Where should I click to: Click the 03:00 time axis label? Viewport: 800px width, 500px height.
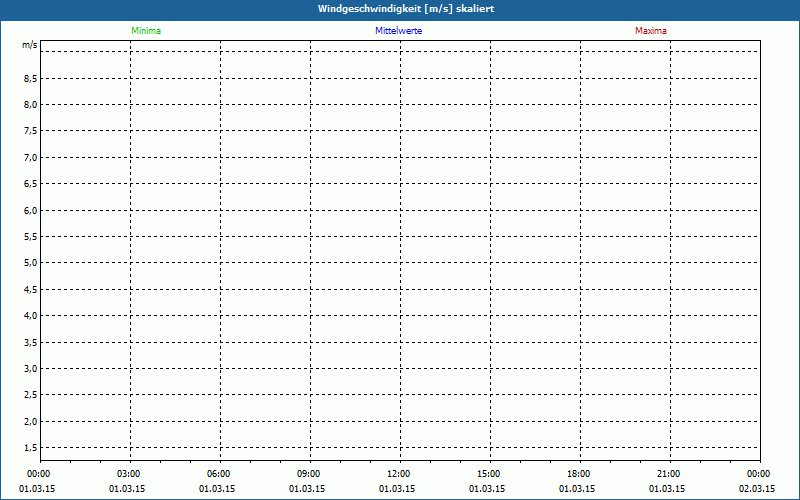point(129,474)
